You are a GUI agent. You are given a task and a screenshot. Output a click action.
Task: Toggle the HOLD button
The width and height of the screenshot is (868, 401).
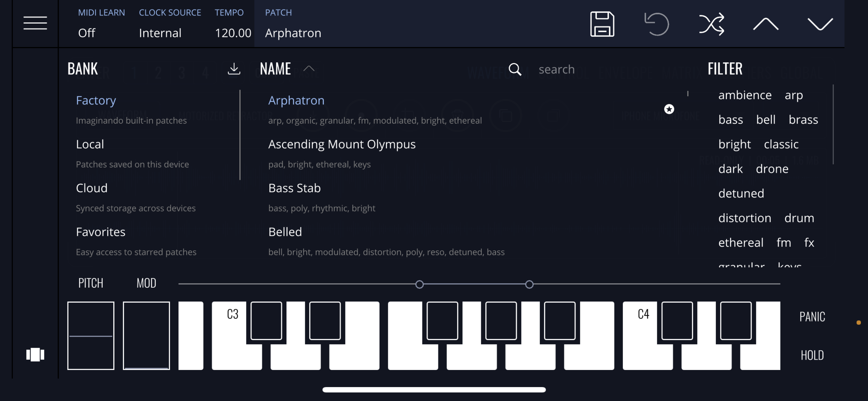812,355
